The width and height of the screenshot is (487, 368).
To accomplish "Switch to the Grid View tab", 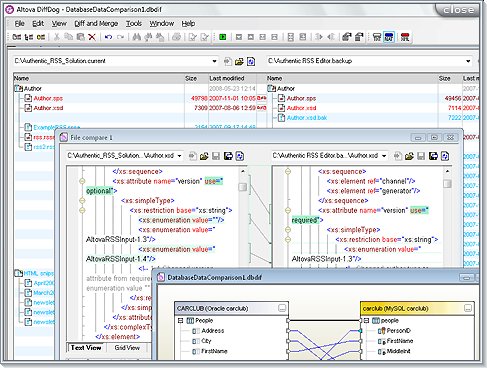I will pyautogui.click(x=127, y=347).
